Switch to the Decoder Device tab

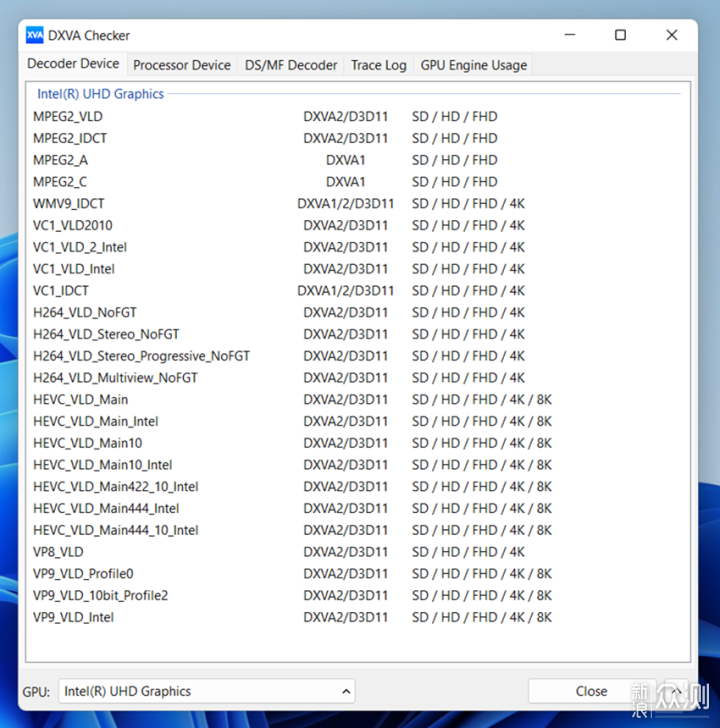point(73,64)
